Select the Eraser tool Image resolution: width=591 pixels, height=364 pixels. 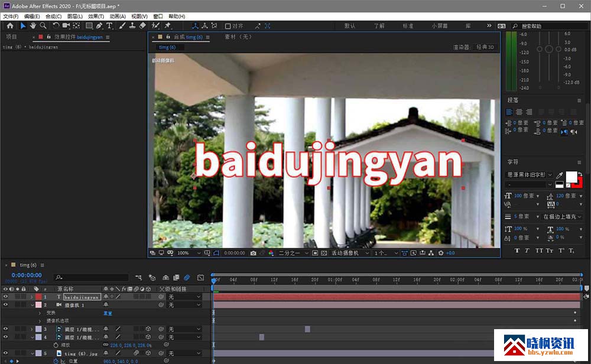point(142,25)
